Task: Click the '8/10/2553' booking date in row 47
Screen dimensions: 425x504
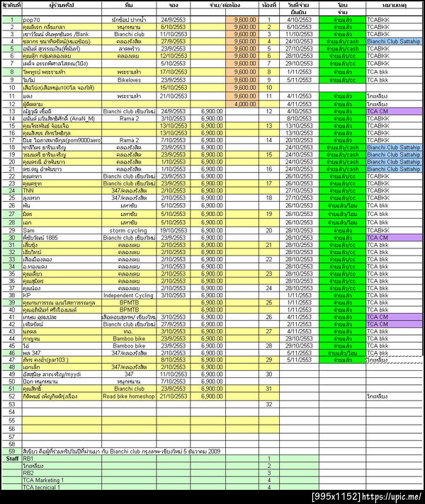Action: pos(174,360)
